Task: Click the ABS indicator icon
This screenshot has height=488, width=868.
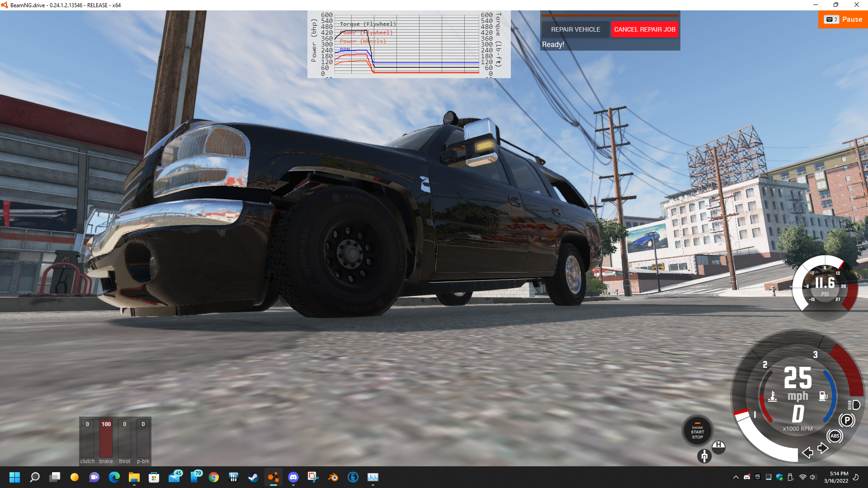Action: [x=835, y=436]
